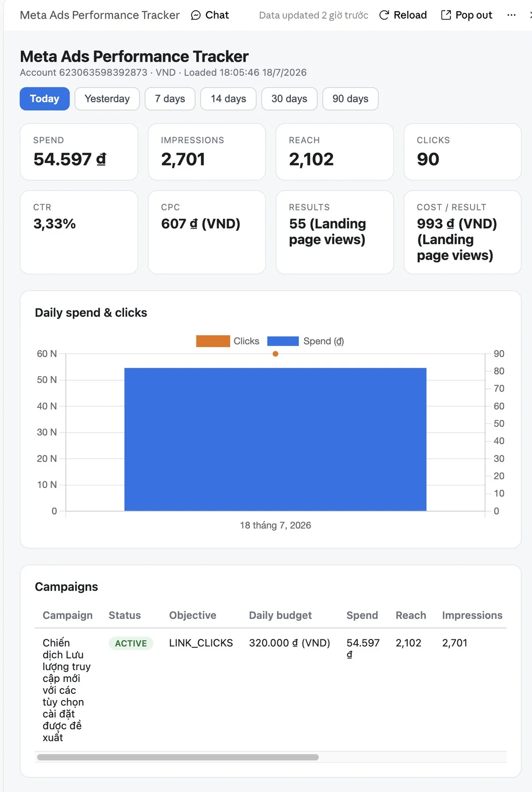Click the table row reach cell 2,102

coord(408,643)
